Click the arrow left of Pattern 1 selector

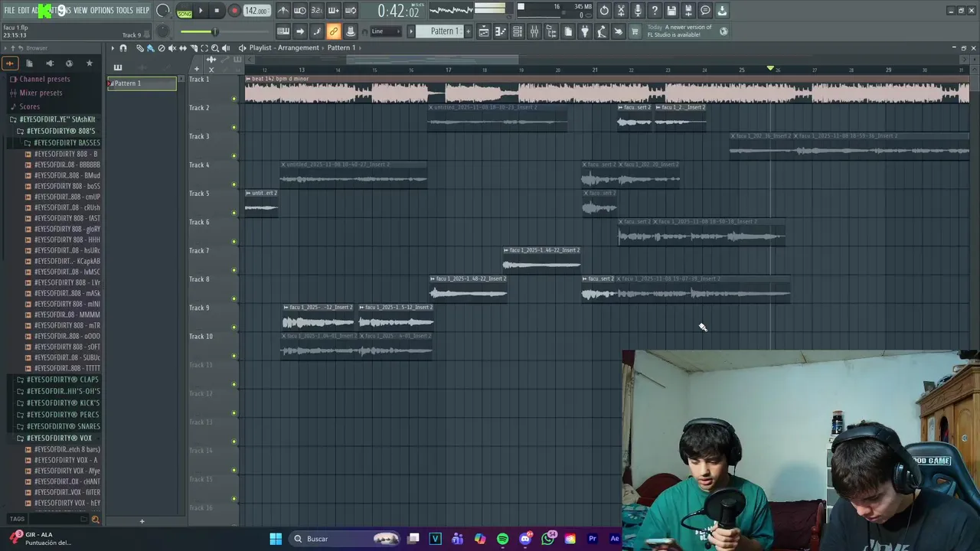[x=411, y=31]
